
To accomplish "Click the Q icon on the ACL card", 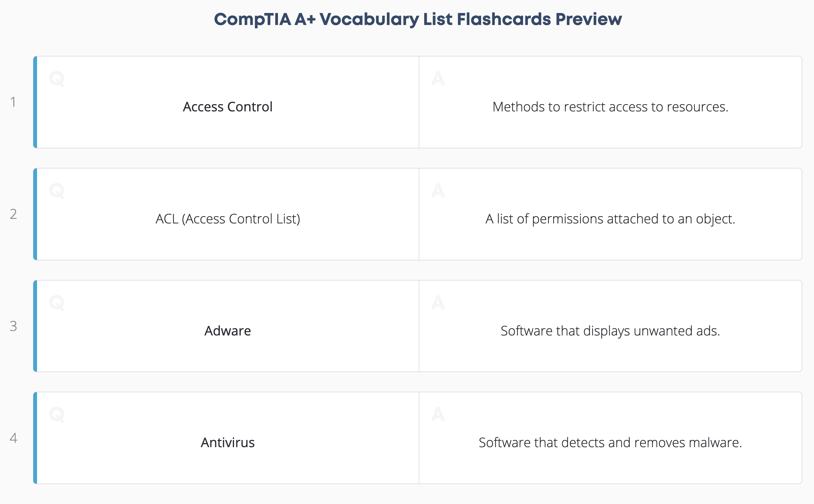I will [x=57, y=191].
